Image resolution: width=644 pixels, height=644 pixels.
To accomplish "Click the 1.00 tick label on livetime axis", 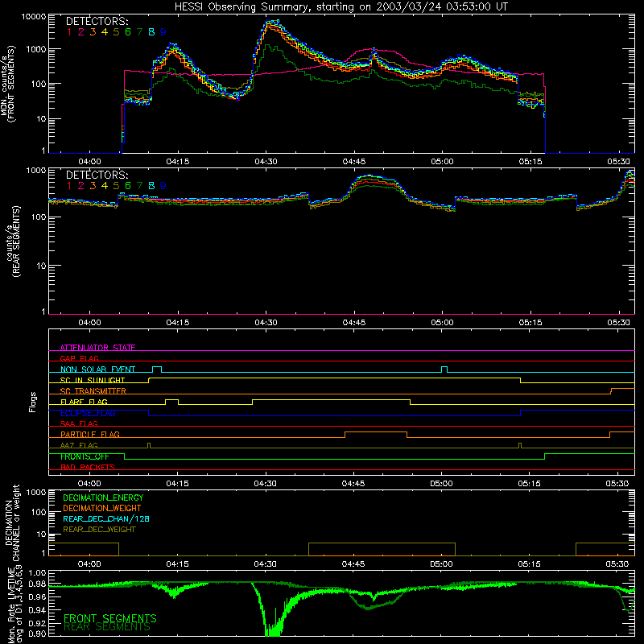I will pos(37,572).
